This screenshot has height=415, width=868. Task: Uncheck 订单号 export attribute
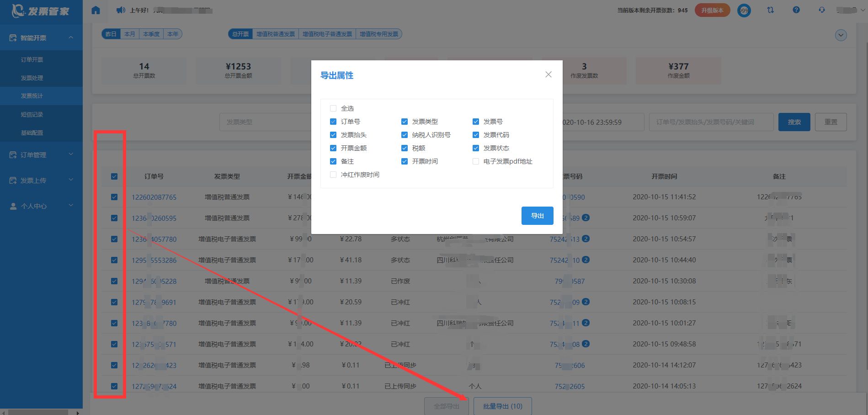click(333, 122)
